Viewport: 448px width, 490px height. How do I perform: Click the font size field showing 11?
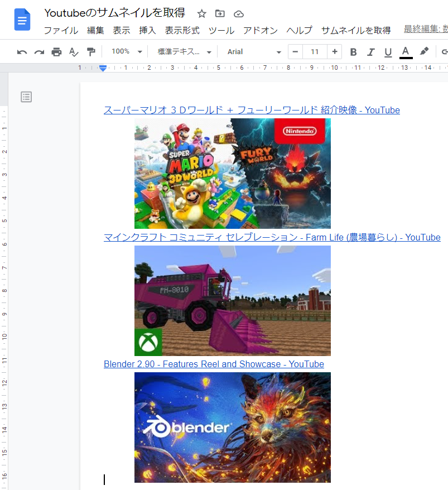(x=315, y=51)
